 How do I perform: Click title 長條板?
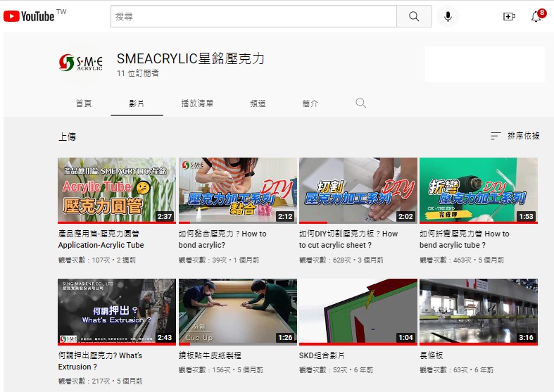pyautogui.click(x=431, y=355)
